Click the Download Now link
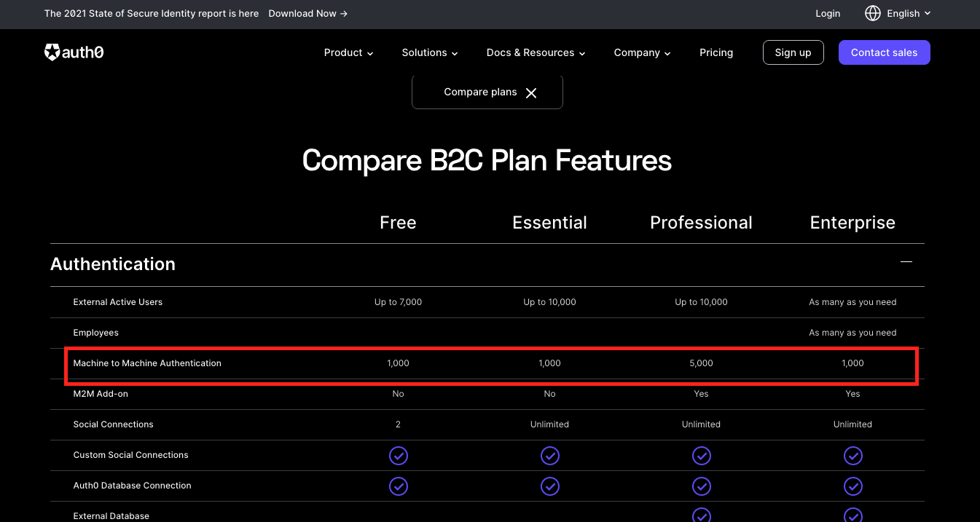Image resolution: width=980 pixels, height=522 pixels. tap(307, 13)
